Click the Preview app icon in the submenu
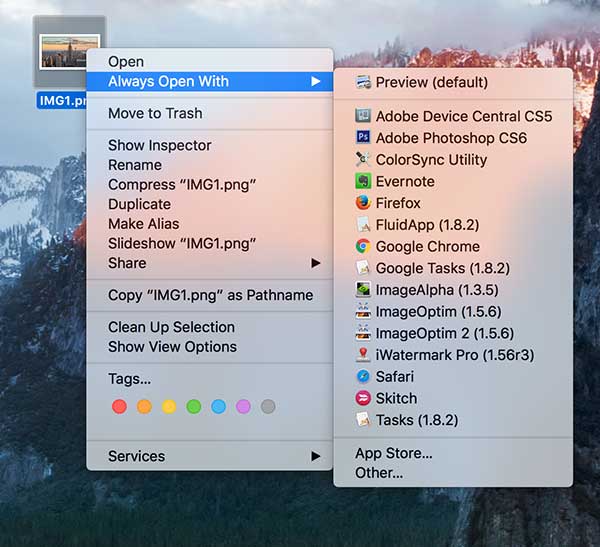Screen dimensions: 600x547 [x=363, y=82]
